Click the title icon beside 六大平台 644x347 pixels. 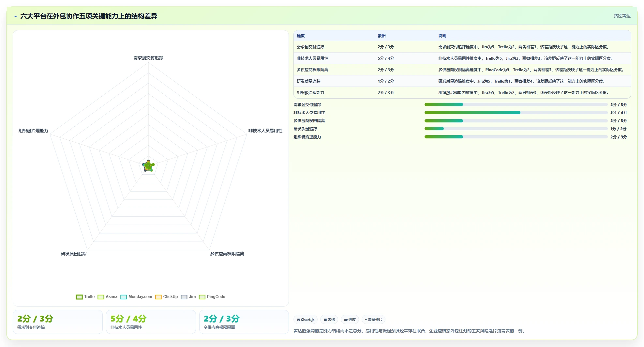(15, 16)
